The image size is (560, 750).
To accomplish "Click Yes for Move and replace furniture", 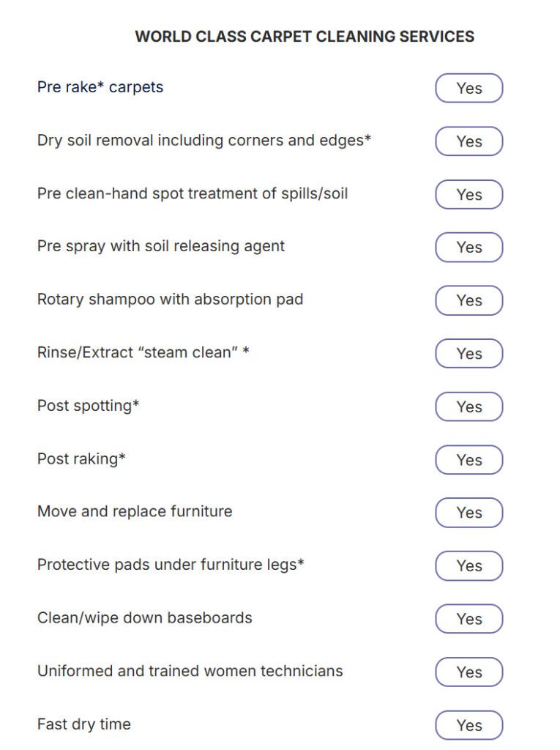I will point(468,513).
